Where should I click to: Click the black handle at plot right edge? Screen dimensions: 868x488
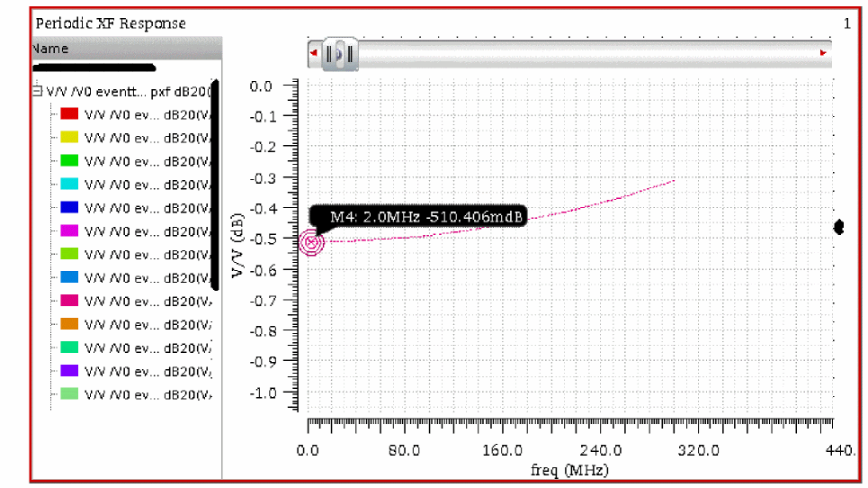tap(839, 227)
